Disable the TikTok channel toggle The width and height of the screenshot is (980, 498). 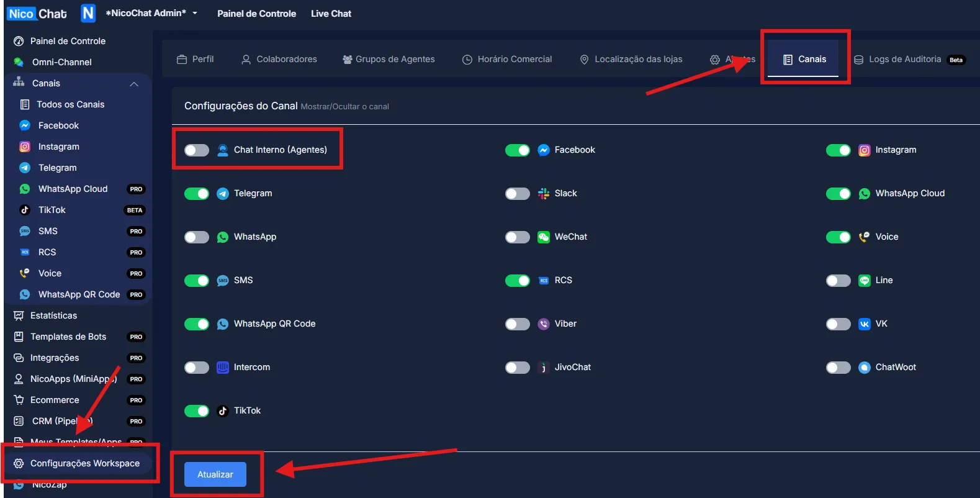[x=197, y=411]
